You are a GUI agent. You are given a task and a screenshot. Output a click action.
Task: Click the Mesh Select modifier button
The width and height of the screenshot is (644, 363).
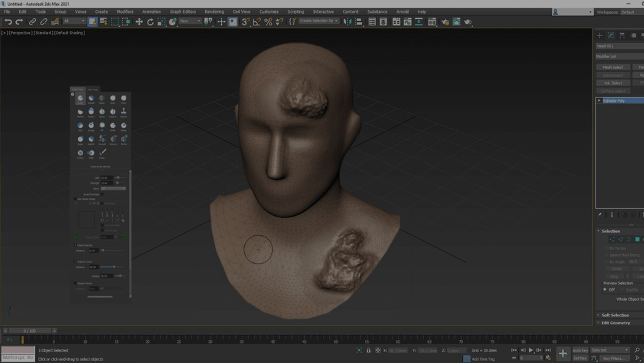pyautogui.click(x=612, y=67)
